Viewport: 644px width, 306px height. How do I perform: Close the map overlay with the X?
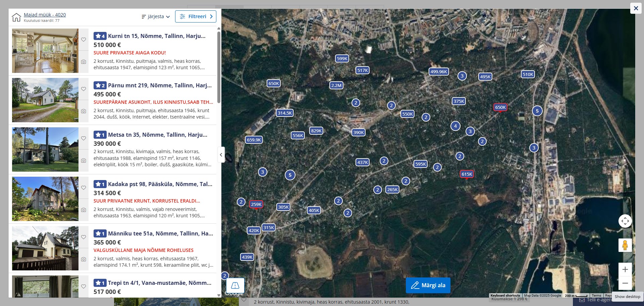636,8
